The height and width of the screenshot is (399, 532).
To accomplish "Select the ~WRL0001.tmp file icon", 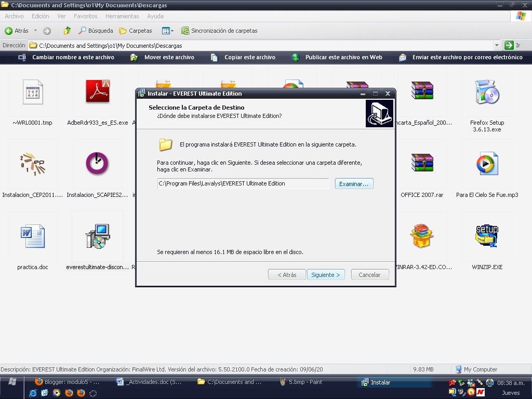I will click(x=33, y=91).
